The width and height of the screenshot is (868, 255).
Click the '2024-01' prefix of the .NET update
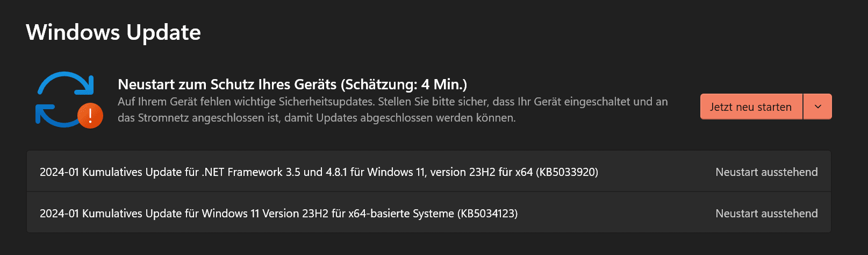pyautogui.click(x=59, y=172)
